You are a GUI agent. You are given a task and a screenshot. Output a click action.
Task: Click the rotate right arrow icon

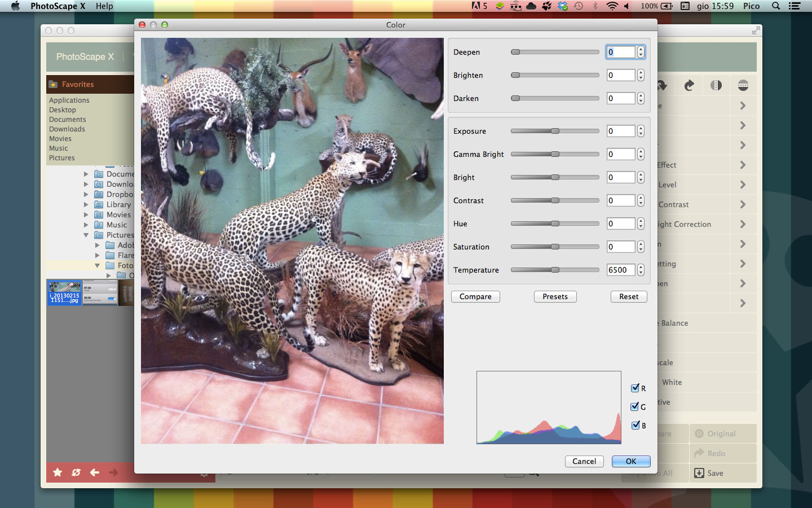click(689, 85)
